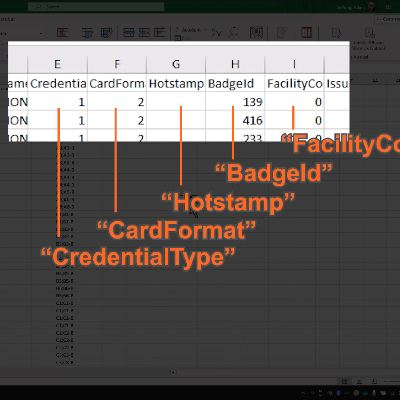The height and width of the screenshot is (400, 400).
Task: Click the Insert cells icon
Action: click(x=129, y=32)
